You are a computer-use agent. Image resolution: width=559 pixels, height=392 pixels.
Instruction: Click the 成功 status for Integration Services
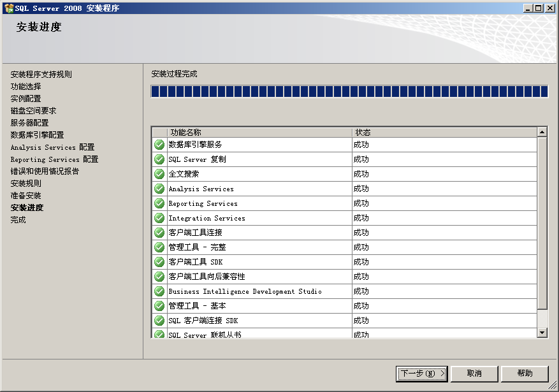point(361,218)
